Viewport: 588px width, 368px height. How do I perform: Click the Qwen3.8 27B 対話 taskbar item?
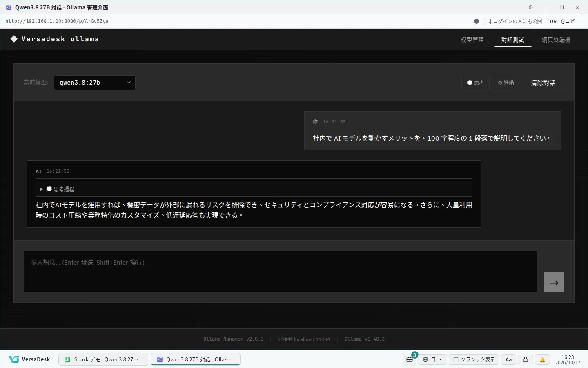point(196,359)
